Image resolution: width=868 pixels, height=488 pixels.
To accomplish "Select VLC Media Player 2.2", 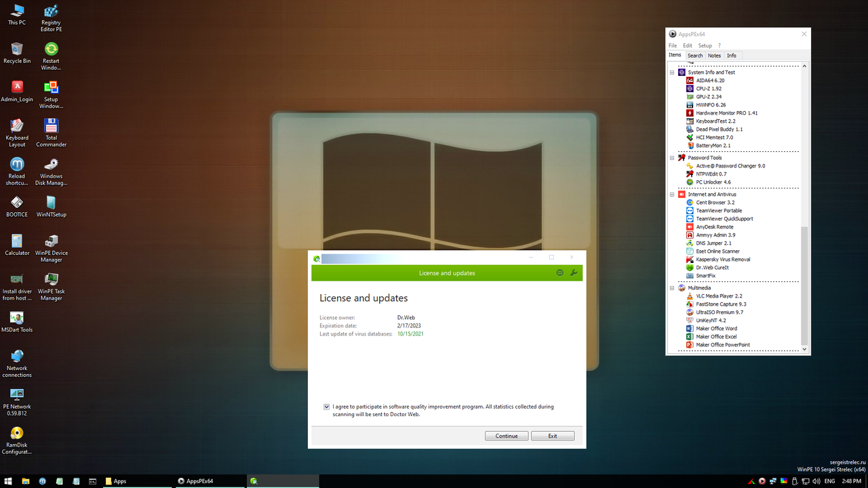I will coord(714,296).
